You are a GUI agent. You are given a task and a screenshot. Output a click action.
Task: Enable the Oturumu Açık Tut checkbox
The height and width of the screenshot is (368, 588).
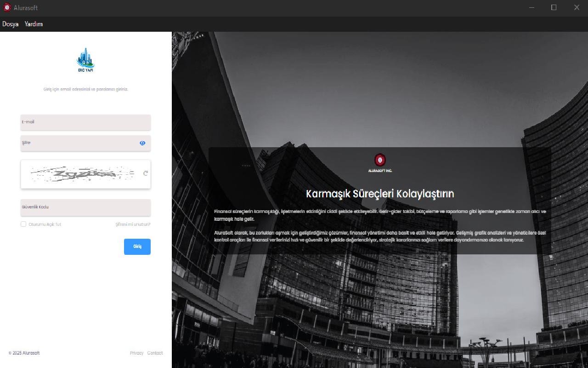point(23,224)
